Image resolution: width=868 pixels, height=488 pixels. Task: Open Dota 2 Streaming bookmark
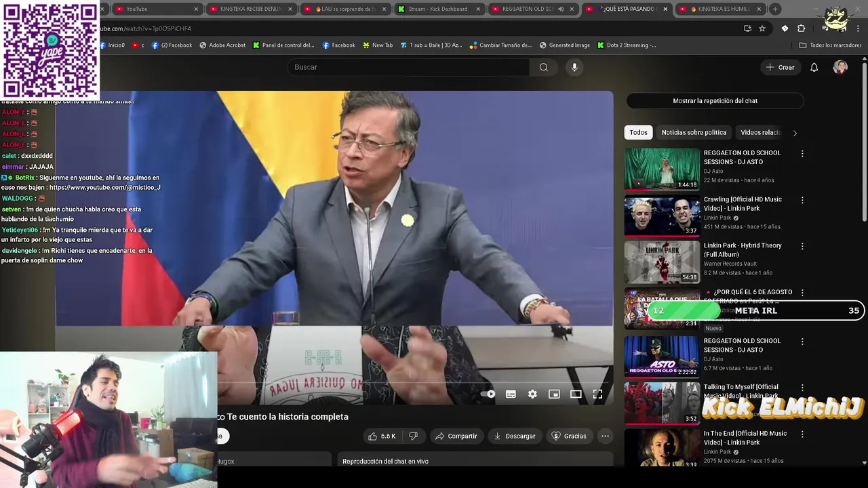[627, 45]
